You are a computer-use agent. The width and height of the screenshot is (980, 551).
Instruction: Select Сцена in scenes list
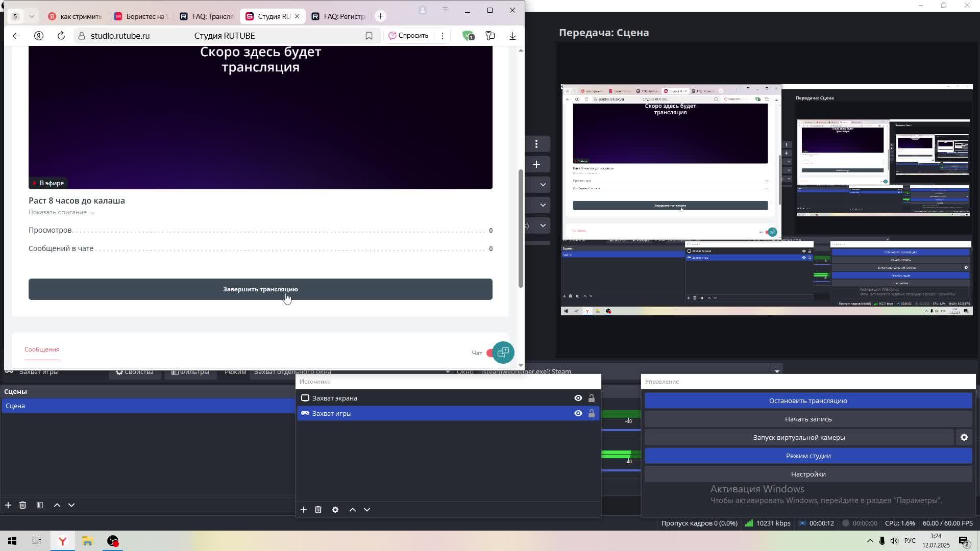click(x=148, y=406)
